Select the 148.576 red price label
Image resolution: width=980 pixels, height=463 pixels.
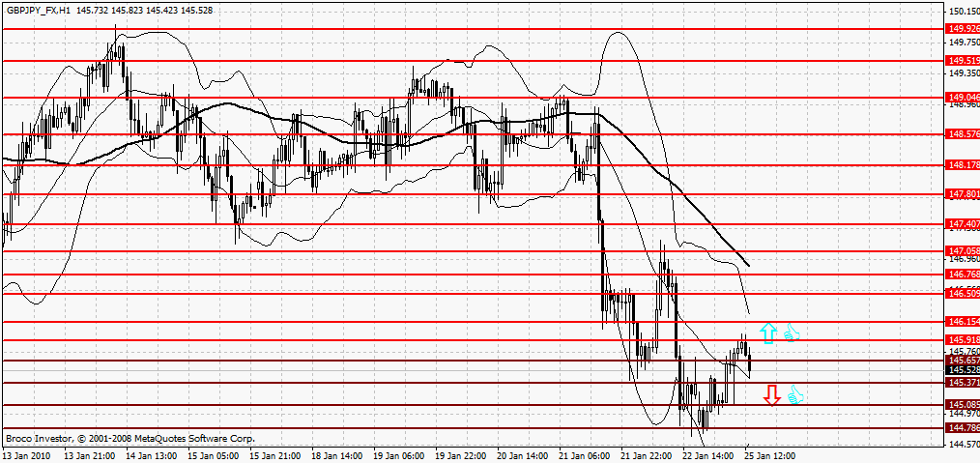964,134
